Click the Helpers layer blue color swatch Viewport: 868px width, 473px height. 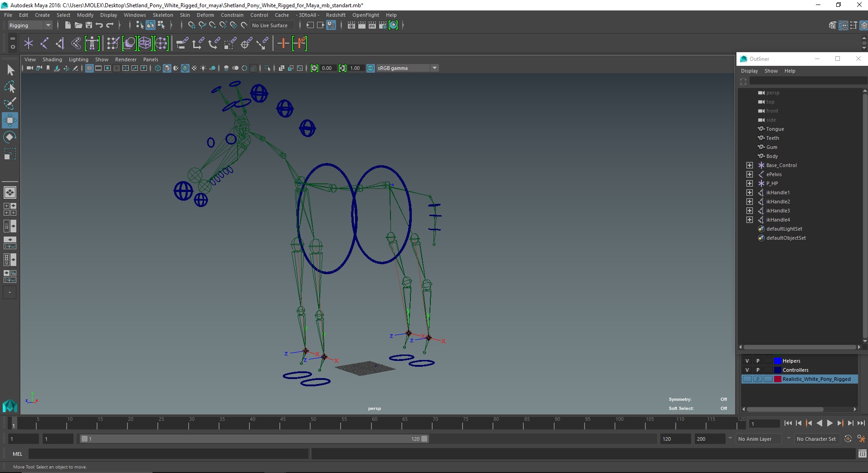tap(778, 361)
